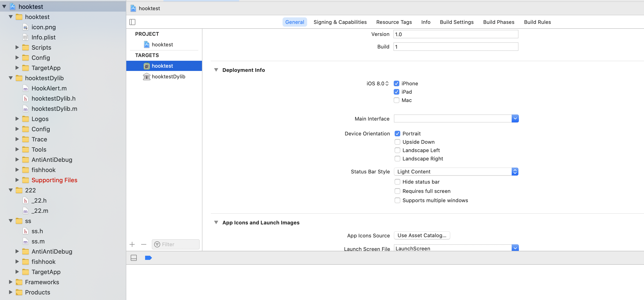Collapse App Icons and Launch Images section
644x300 pixels.
point(216,222)
